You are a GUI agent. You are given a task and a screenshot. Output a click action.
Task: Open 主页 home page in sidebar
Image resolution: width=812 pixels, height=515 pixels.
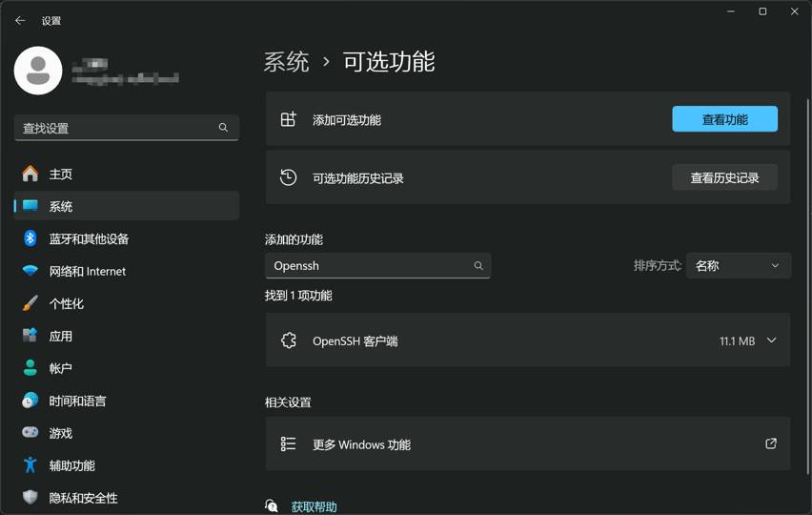coord(61,175)
